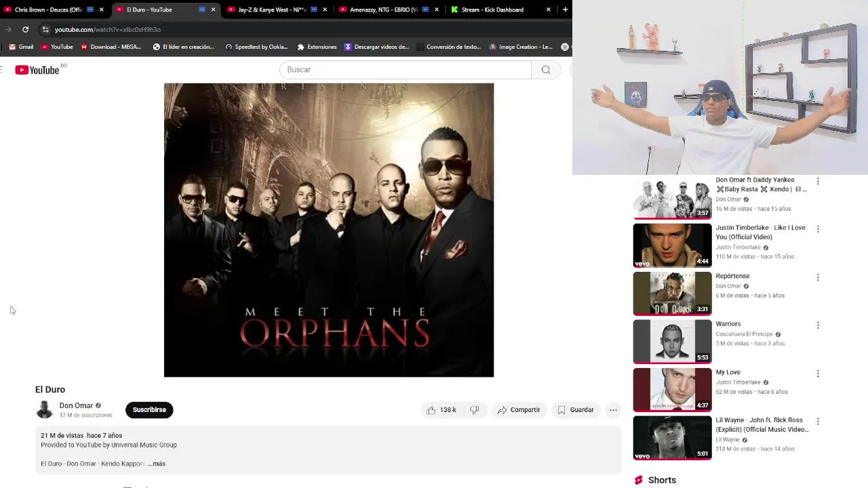The image size is (868, 488).
Task: Open the Gmail bookmark
Action: coord(21,47)
